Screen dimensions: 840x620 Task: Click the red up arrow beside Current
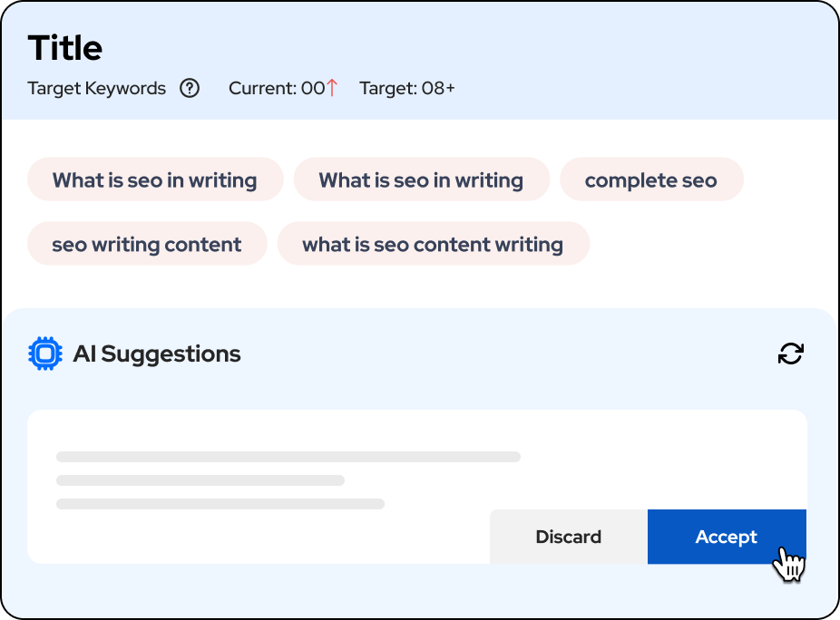332,88
